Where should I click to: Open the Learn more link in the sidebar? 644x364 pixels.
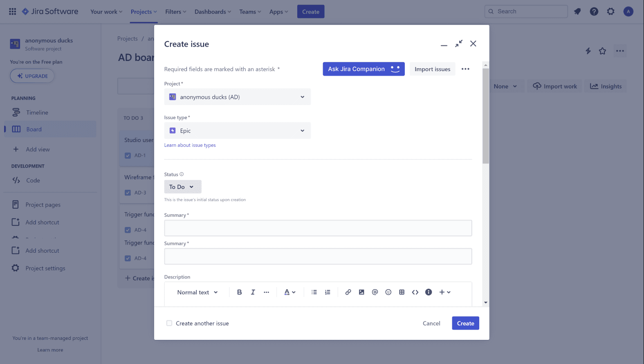(50, 350)
